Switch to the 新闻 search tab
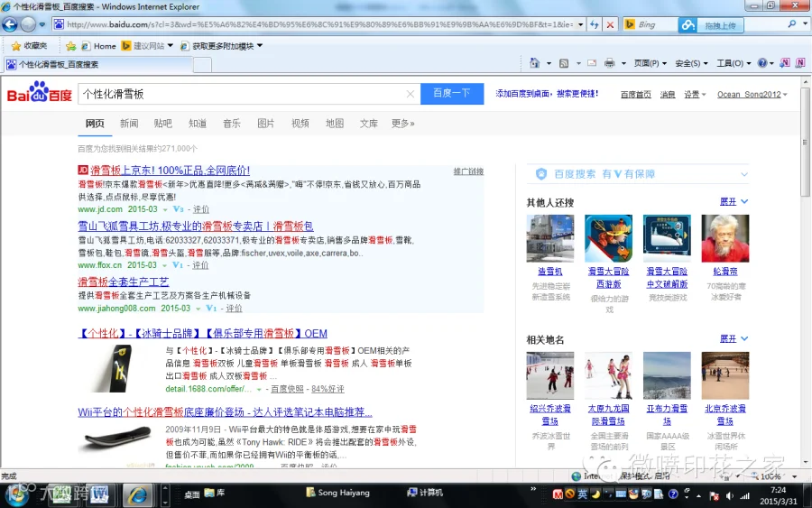 [x=129, y=124]
